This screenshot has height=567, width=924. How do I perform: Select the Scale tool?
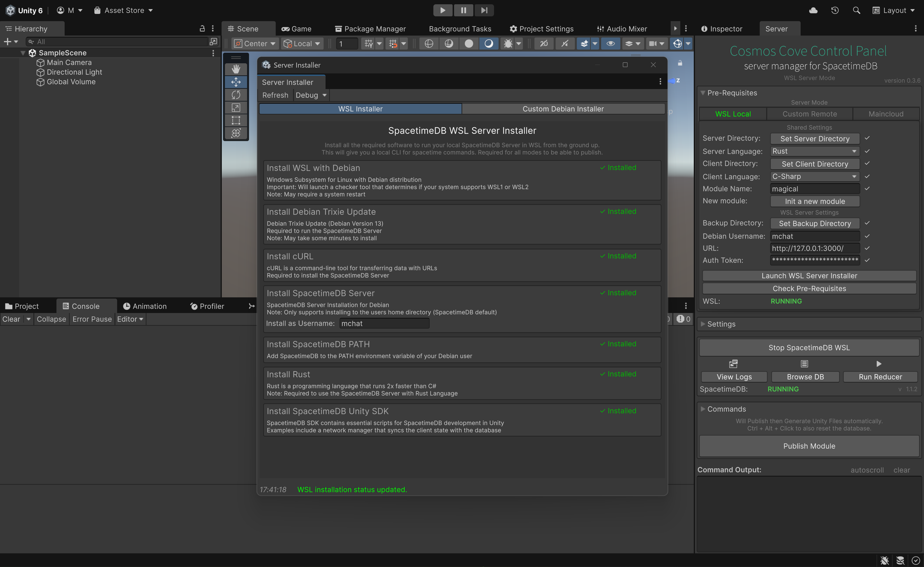pos(236,107)
